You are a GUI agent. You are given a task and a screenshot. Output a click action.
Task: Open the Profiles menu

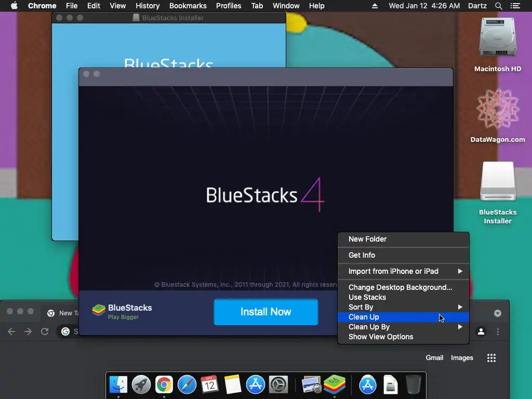pos(229,6)
